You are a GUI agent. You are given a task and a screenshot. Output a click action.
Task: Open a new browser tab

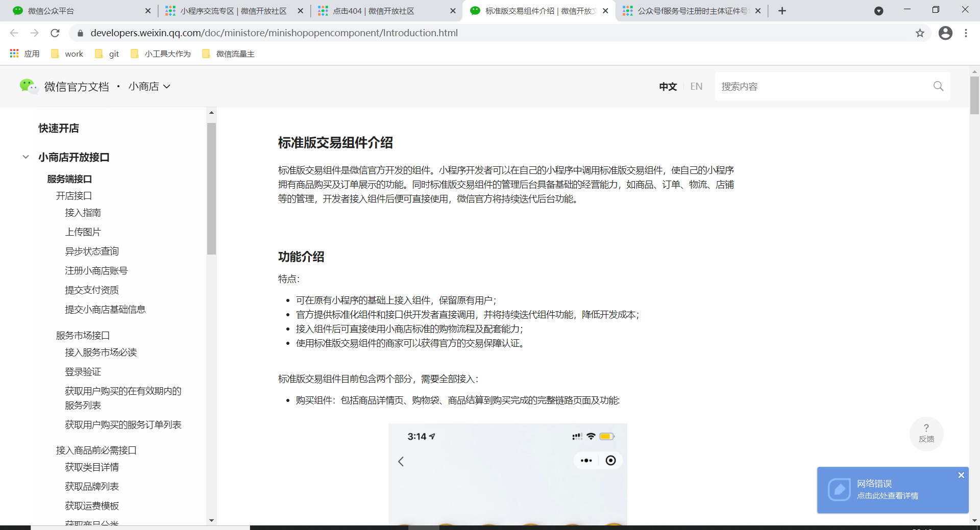[782, 11]
